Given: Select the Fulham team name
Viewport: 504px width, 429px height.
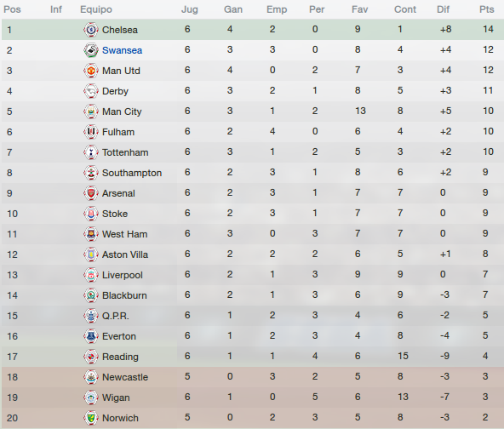Looking at the screenshot, I should (118, 132).
